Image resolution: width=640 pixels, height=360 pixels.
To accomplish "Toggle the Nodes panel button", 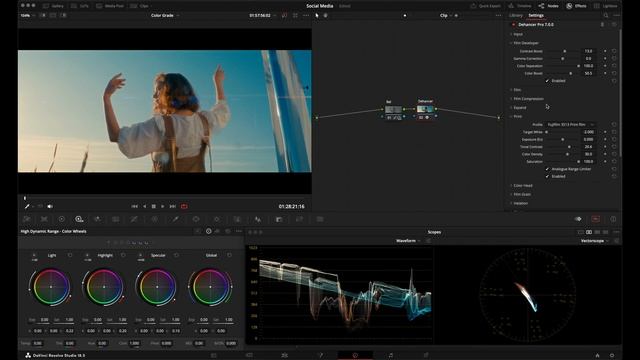I will pyautogui.click(x=549, y=6).
